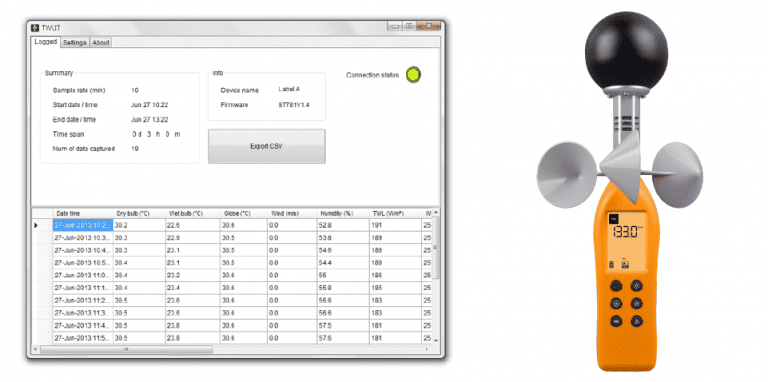Export logged data with Export CSV

pyautogui.click(x=266, y=146)
